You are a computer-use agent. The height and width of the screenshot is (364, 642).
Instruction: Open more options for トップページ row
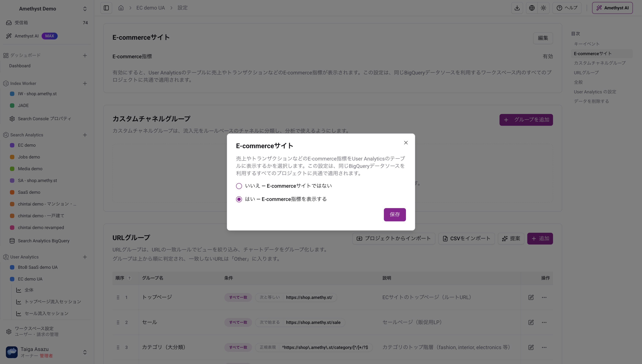544,297
